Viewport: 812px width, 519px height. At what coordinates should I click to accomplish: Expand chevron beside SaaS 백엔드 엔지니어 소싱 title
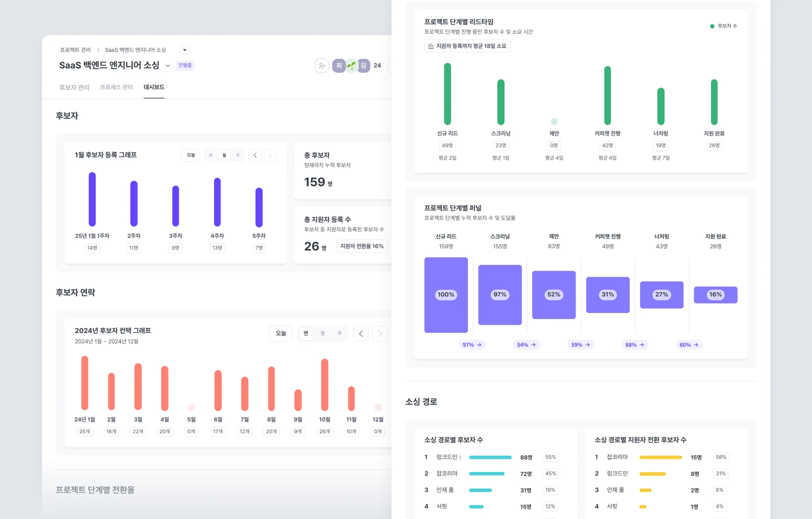pos(168,66)
